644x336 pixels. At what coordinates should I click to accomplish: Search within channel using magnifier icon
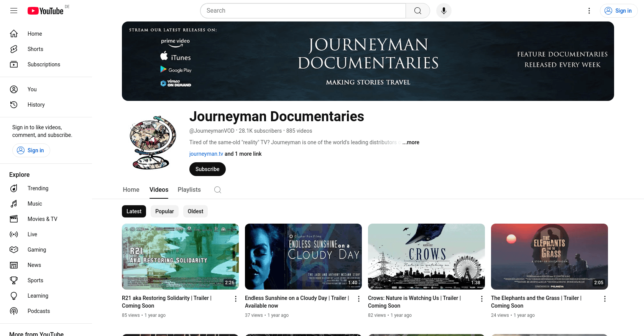[x=217, y=190]
